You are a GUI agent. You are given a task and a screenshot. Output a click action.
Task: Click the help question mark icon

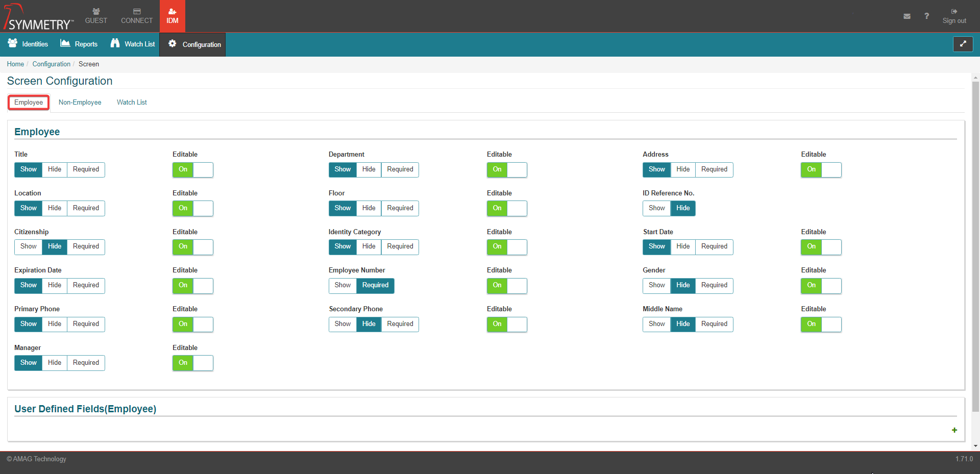(x=926, y=16)
